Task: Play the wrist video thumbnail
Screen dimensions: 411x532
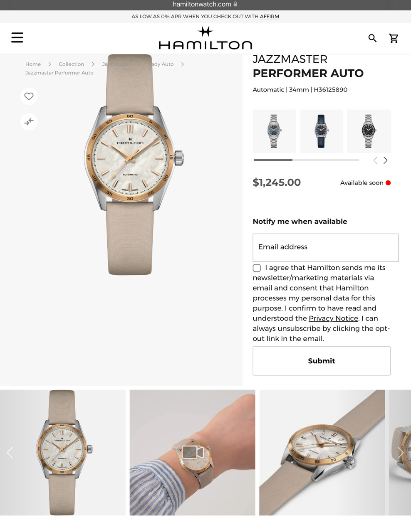Action: [x=193, y=452]
